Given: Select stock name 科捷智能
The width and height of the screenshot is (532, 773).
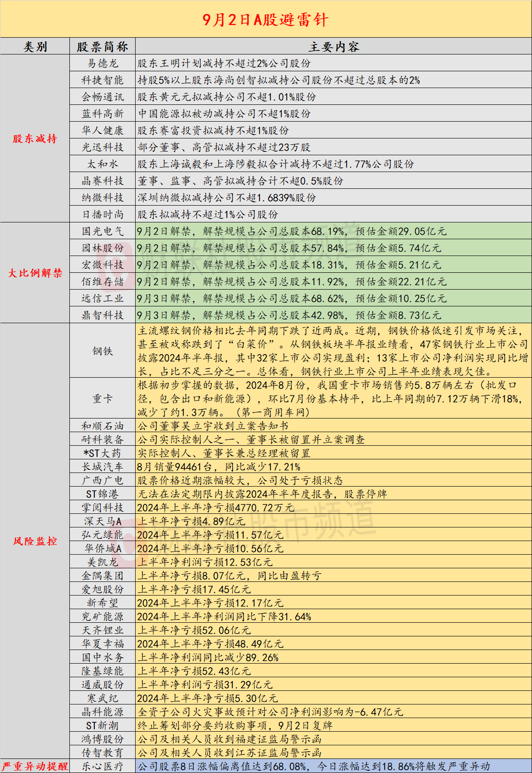Looking at the screenshot, I should click(x=102, y=80).
